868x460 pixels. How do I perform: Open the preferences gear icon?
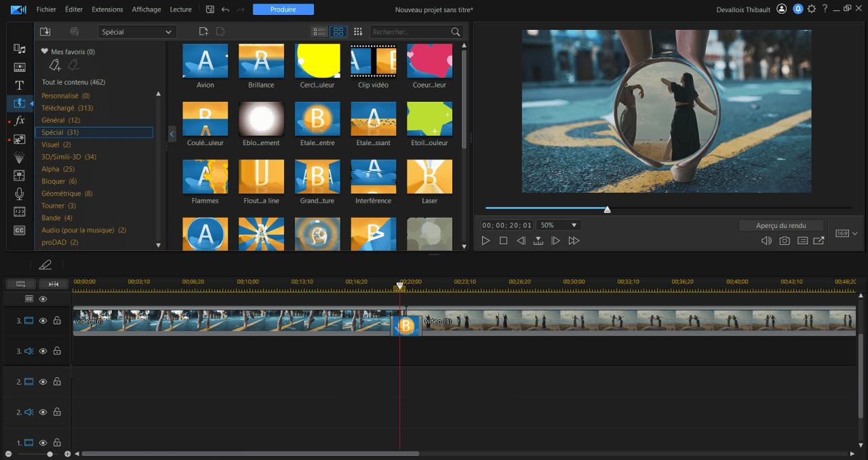point(812,9)
